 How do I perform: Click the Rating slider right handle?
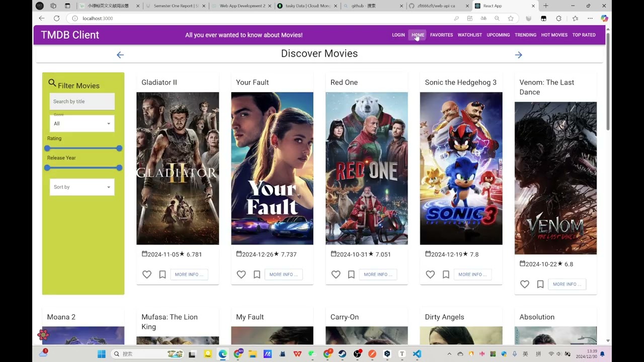coord(119,148)
